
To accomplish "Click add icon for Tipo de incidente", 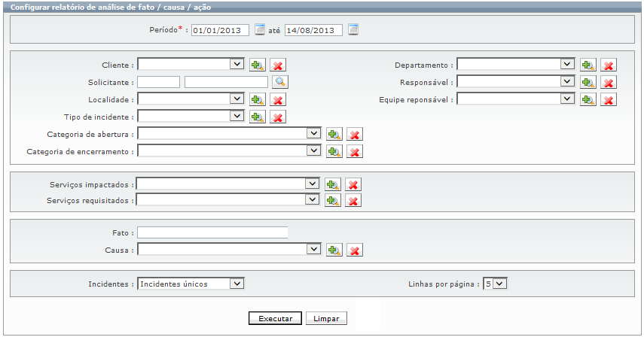I will click(x=258, y=117).
